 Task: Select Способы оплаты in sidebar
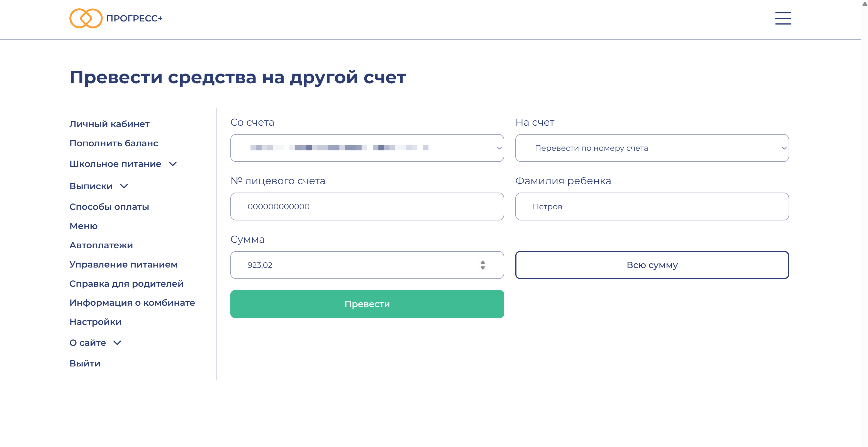click(109, 207)
